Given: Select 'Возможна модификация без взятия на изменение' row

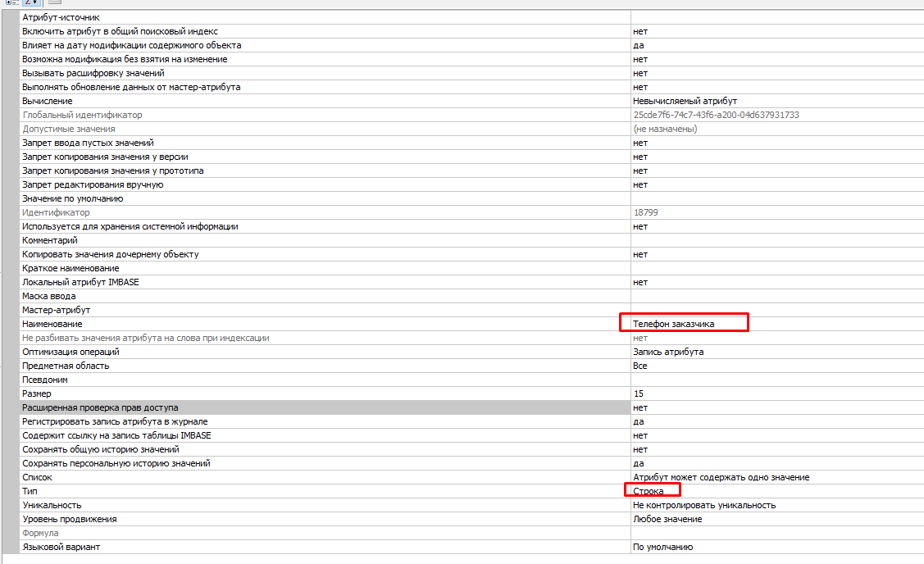Looking at the screenshot, I should [471, 60].
